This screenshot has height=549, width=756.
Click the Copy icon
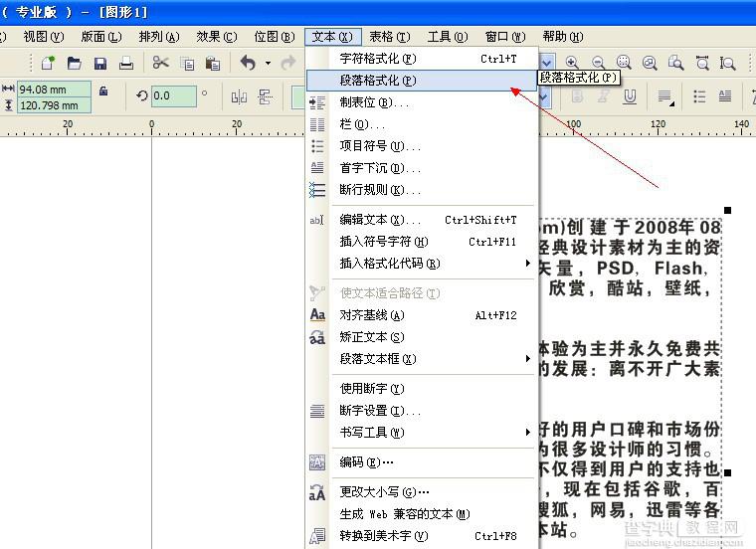pyautogui.click(x=187, y=63)
